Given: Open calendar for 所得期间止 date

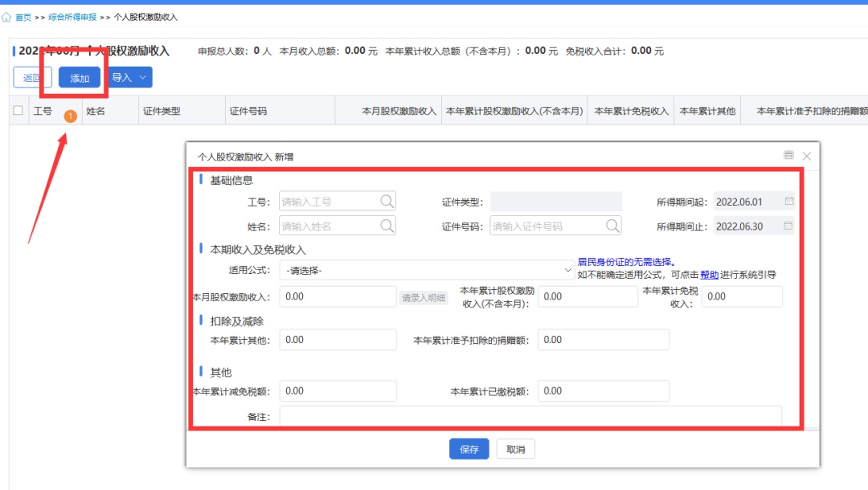Looking at the screenshot, I should click(788, 226).
